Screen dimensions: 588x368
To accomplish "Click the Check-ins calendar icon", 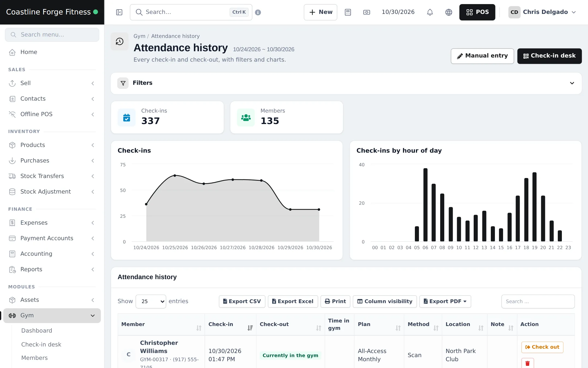I will point(127,117).
